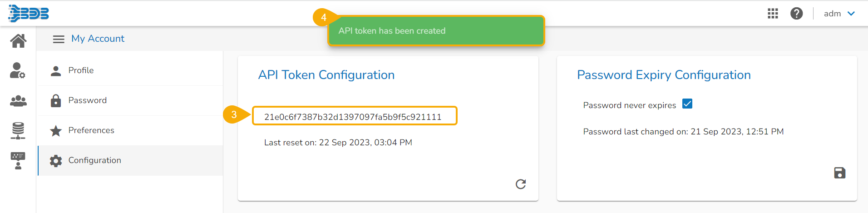Select the Preferences menu item
868x213 pixels.
[91, 130]
